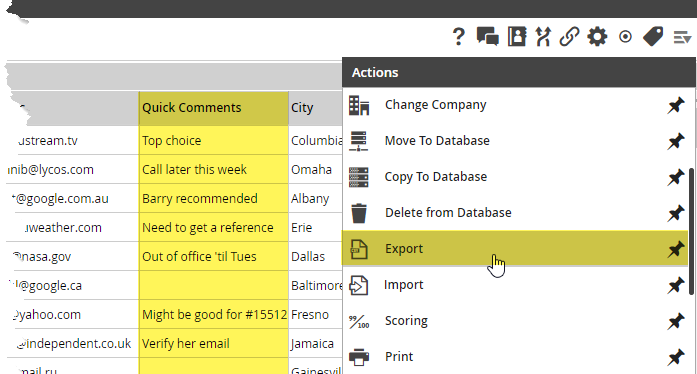The image size is (697, 374).
Task: Click the 'Verify her email' cell
Action: [x=213, y=343]
